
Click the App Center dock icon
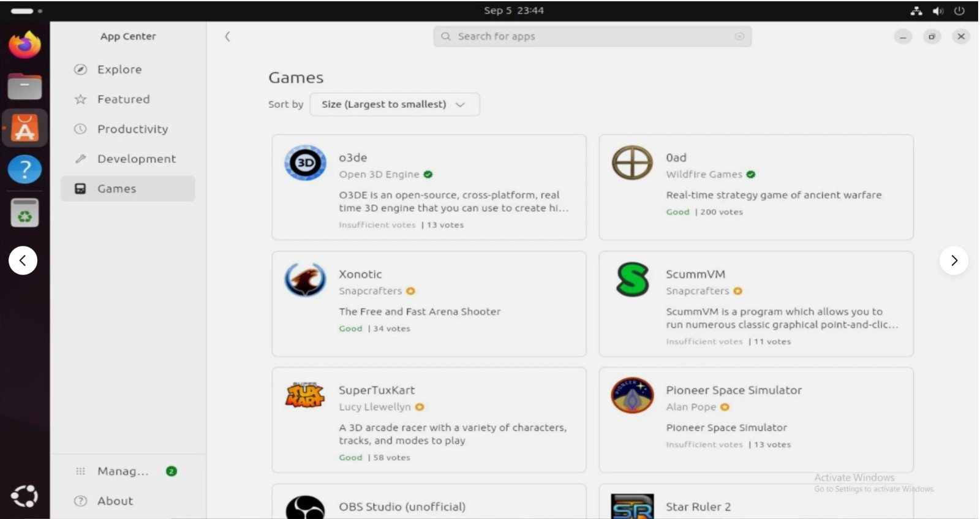pyautogui.click(x=24, y=128)
